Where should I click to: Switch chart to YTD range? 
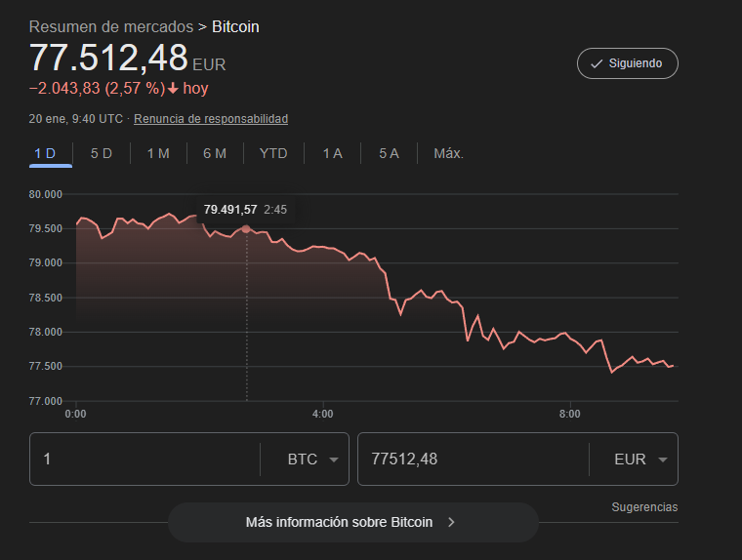273,153
